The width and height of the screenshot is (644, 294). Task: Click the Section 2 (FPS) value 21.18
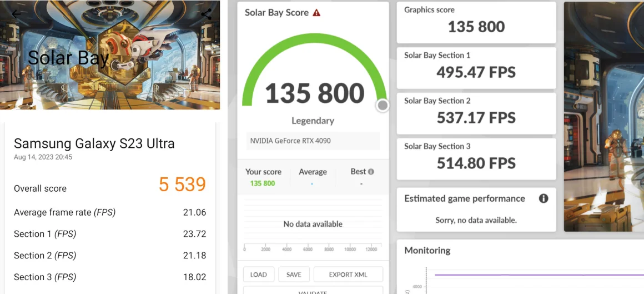pyautogui.click(x=195, y=255)
